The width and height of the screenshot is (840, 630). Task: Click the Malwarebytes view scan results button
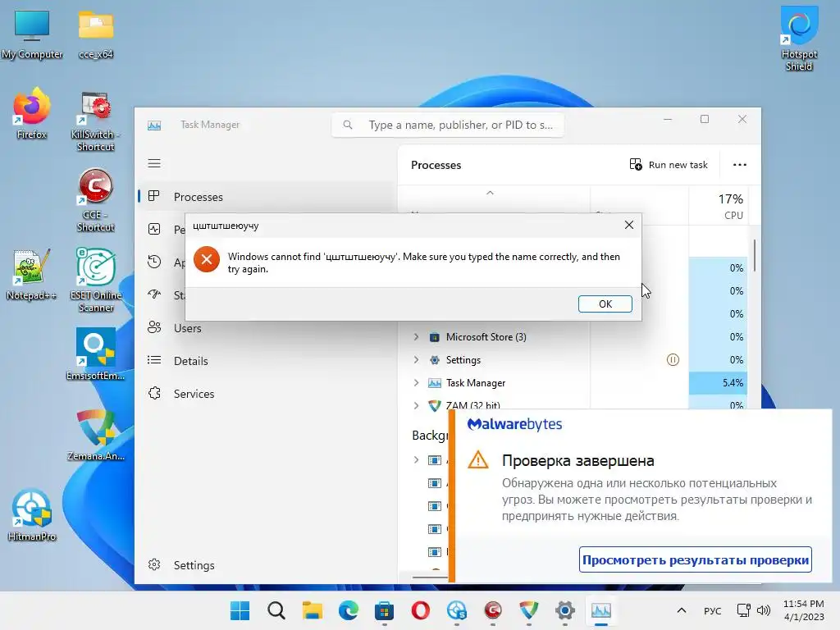point(696,559)
